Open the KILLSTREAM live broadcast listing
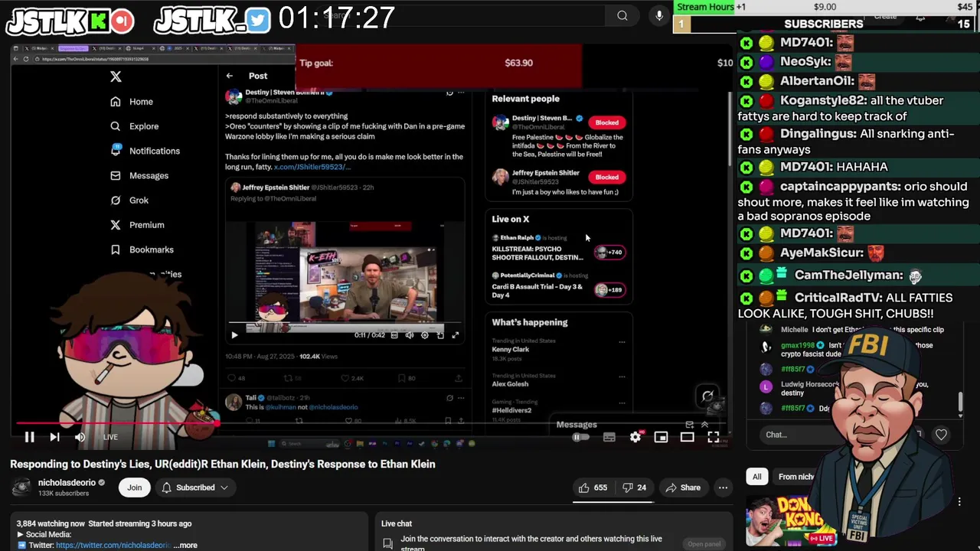 click(559, 248)
